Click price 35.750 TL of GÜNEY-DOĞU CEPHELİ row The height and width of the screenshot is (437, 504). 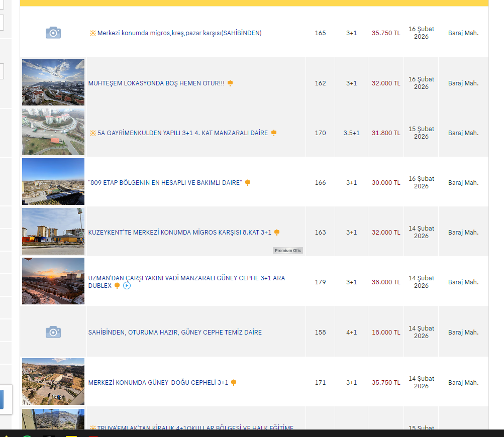386,383
